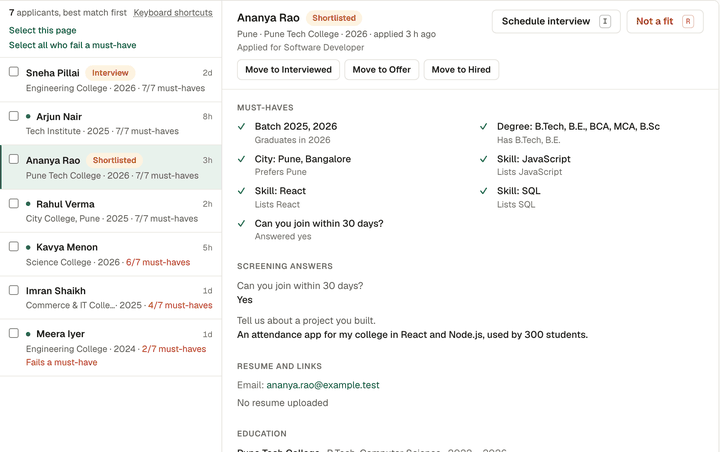
Task: Click the checkmark next to Degree must-have
Action: click(484, 126)
